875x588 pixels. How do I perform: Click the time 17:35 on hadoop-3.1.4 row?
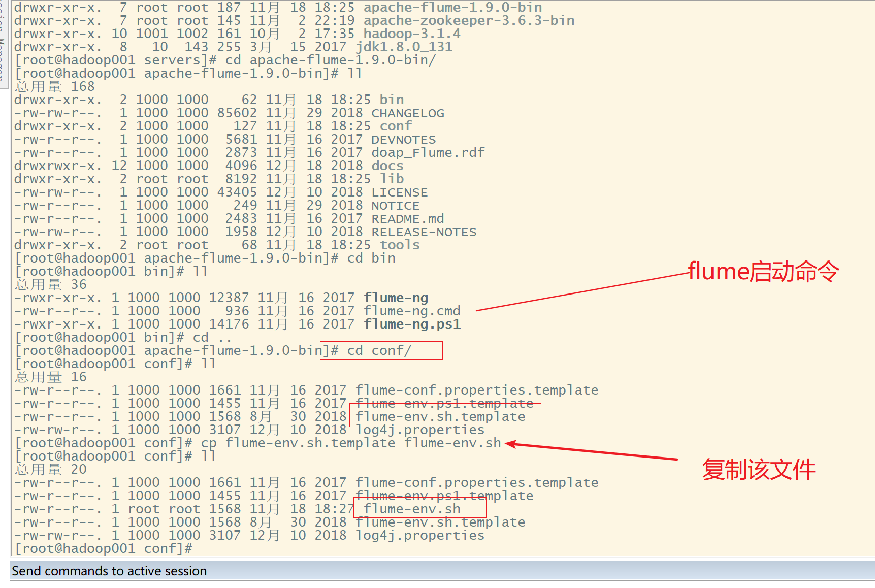coord(335,34)
